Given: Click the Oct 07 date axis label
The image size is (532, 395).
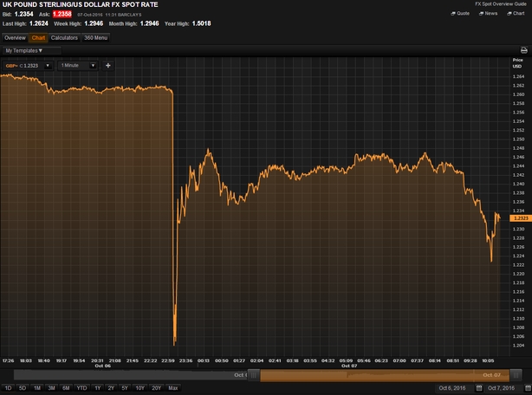Looking at the screenshot, I should 349,366.
